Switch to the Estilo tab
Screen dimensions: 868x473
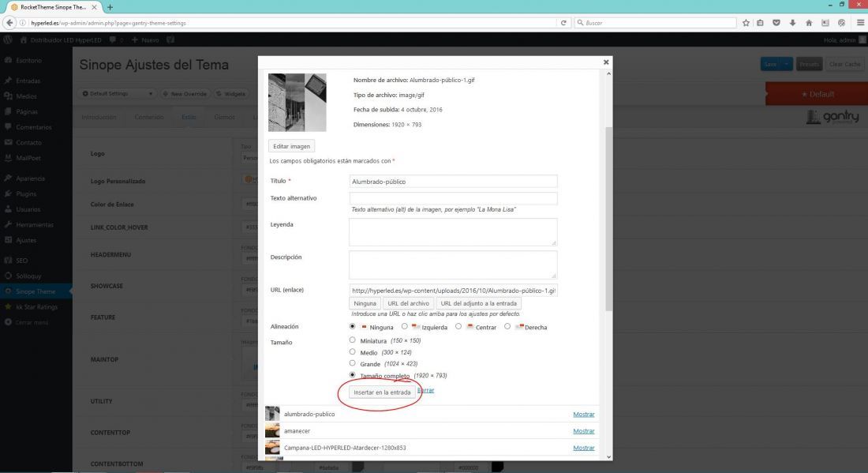(x=189, y=118)
